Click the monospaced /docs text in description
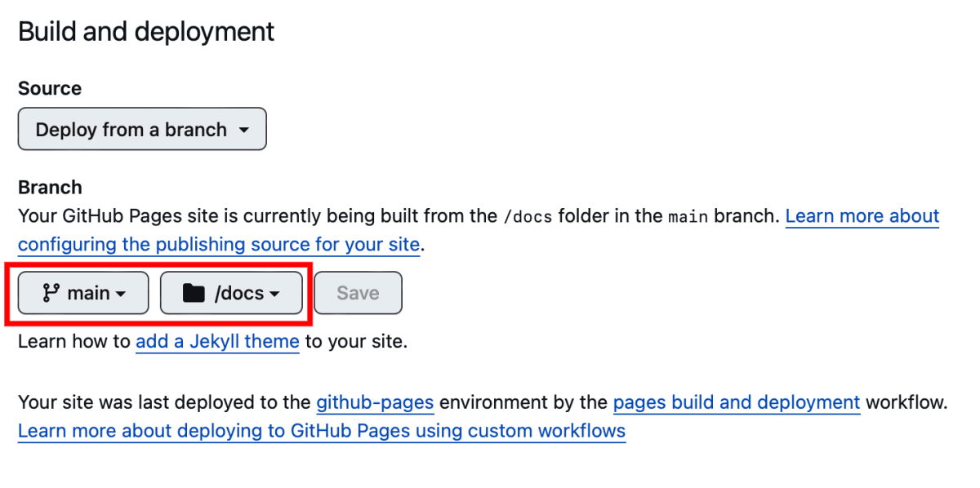This screenshot has height=488, width=980. (528, 217)
